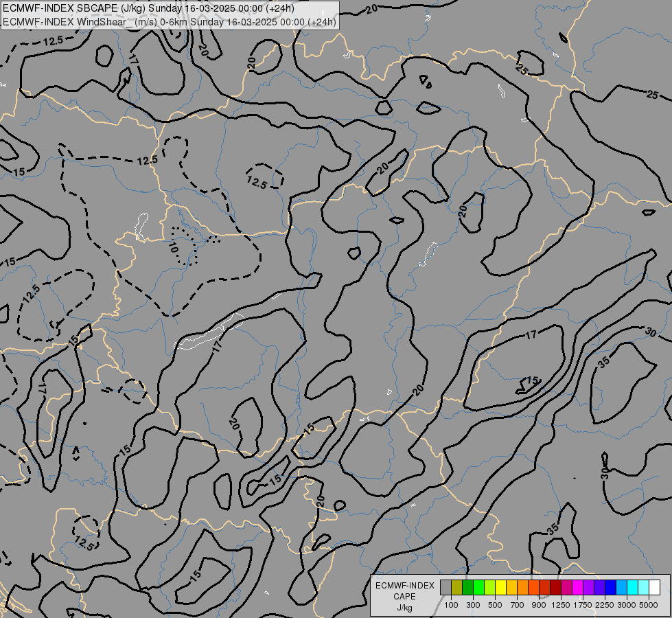Click the gray legend swatch below 100
This screenshot has height=618, width=672.
445,588
